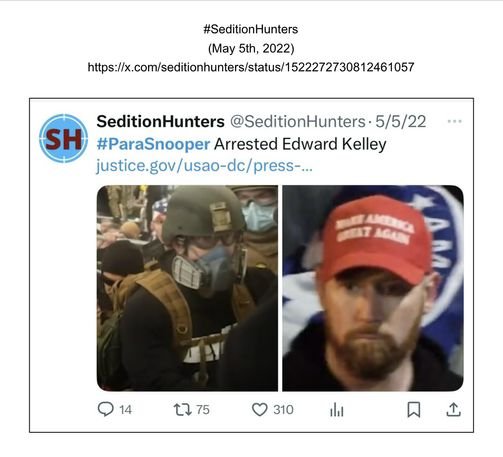This screenshot has width=503, height=457.
Task: Open the three-dot more options menu
Action: click(455, 121)
